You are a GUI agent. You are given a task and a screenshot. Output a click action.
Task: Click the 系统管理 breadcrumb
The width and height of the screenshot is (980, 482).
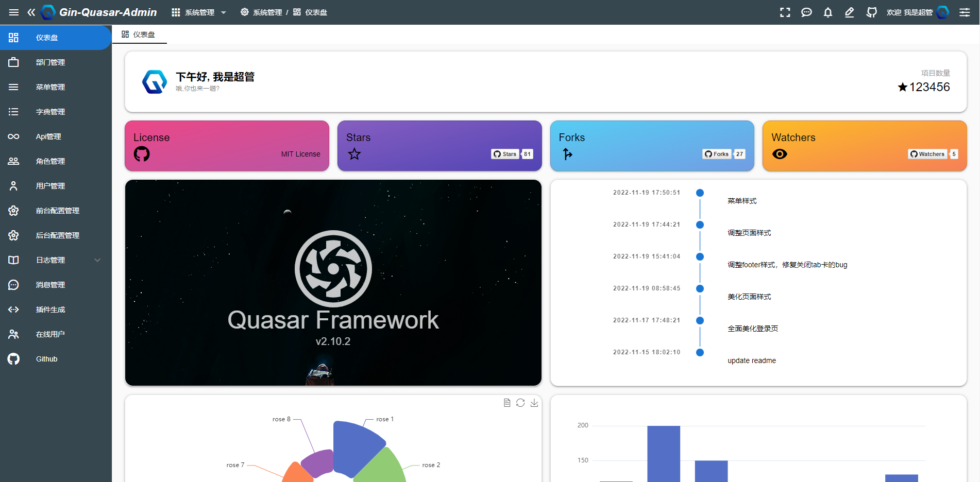262,12
